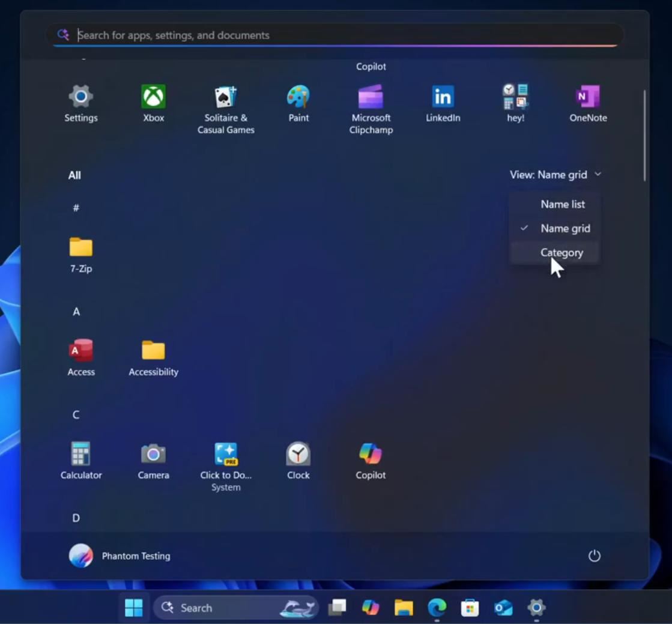Open Microsoft Edge from the taskbar
Screen dimensions: 672x624
[x=437, y=608]
